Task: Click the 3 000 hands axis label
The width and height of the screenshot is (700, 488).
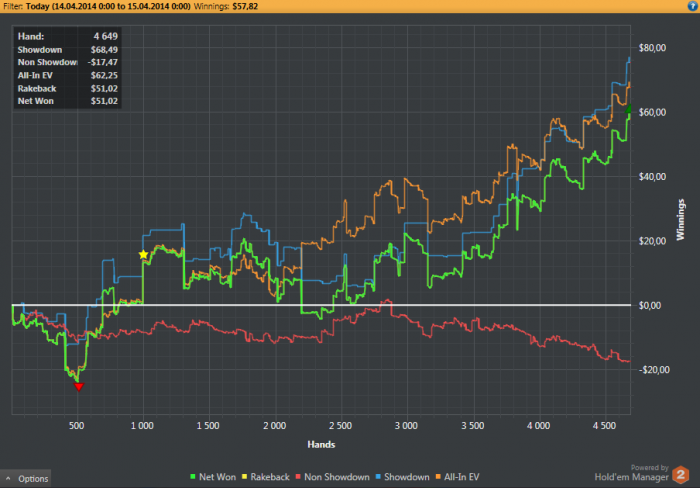Action: 406,425
